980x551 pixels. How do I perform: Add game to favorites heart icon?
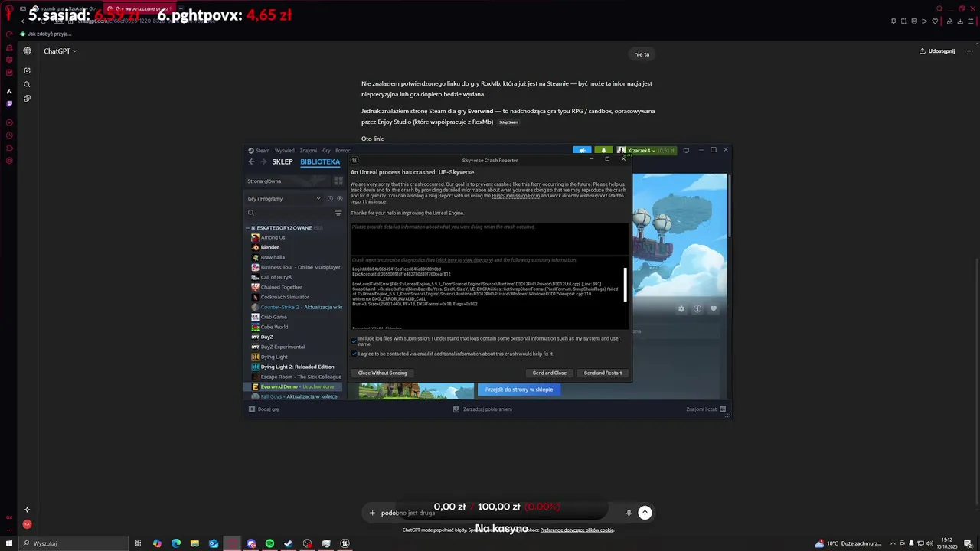pos(714,309)
